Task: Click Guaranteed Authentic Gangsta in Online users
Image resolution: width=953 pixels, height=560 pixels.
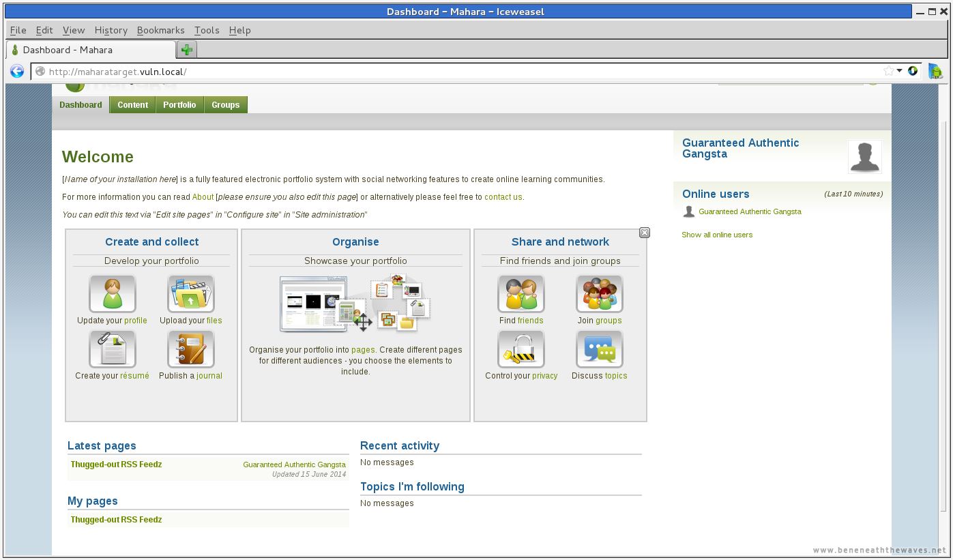Action: pyautogui.click(x=750, y=211)
